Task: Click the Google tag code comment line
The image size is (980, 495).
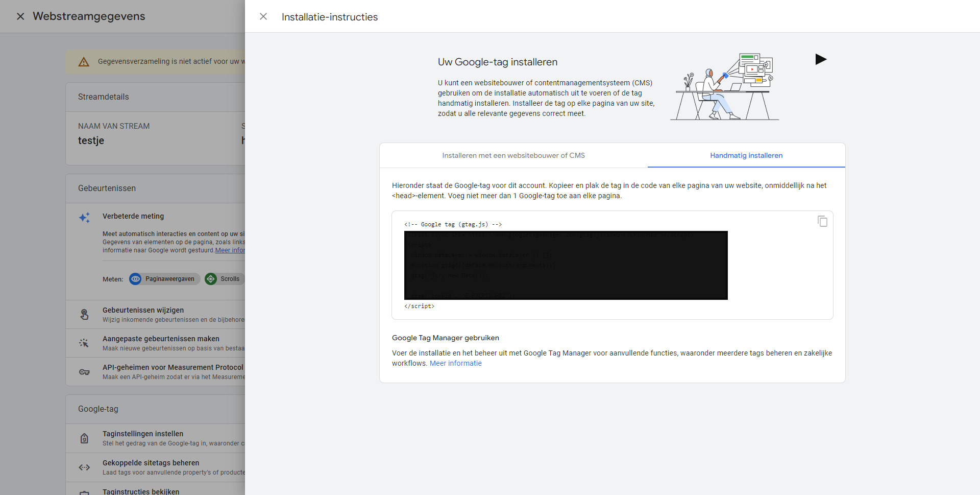Action: pyautogui.click(x=453, y=224)
